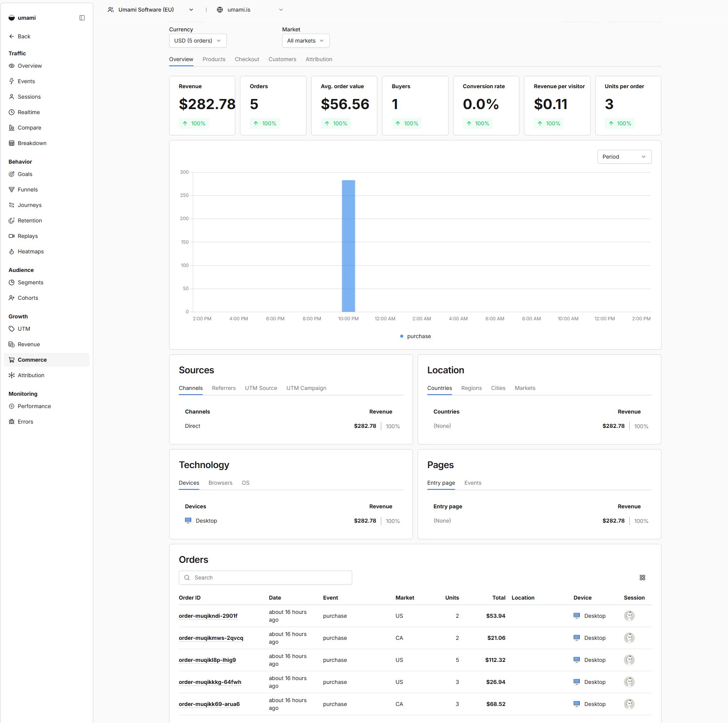Image resolution: width=728 pixels, height=723 pixels.
Task: Click the Orders search field
Action: 266,578
